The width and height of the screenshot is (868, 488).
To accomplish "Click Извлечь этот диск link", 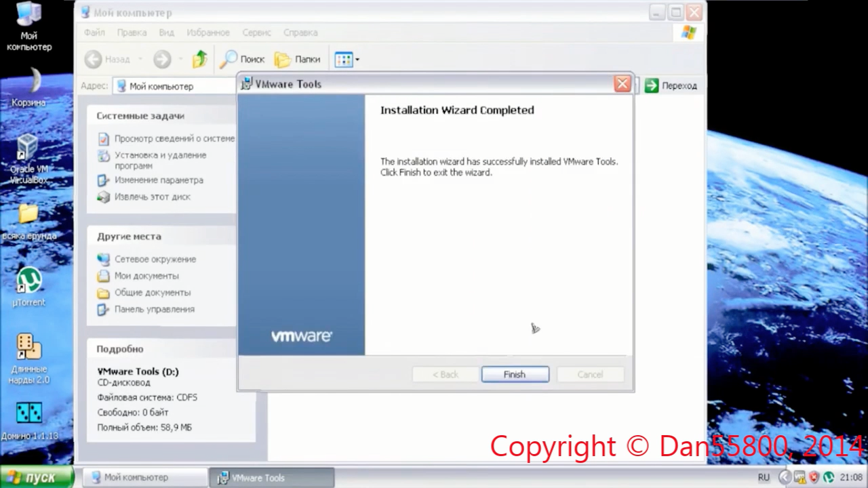I will tap(153, 197).
